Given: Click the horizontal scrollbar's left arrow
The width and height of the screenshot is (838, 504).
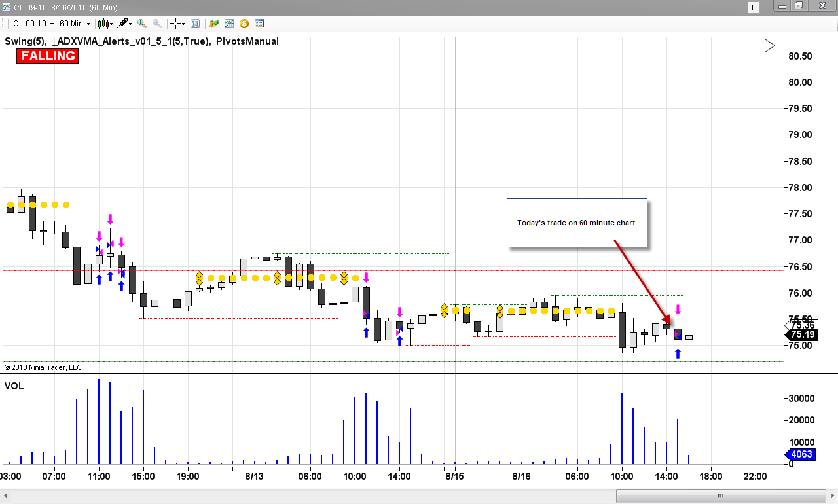Looking at the screenshot, I should 5,495.
